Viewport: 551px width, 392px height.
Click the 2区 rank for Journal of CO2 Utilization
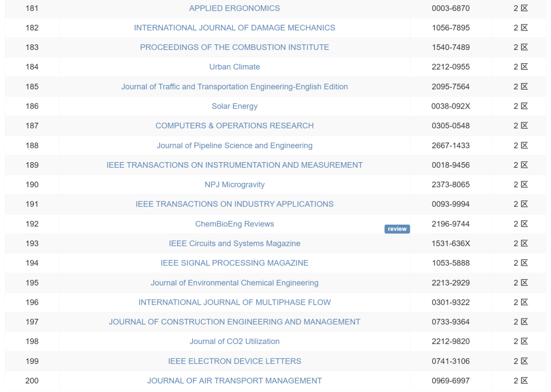[x=520, y=342]
